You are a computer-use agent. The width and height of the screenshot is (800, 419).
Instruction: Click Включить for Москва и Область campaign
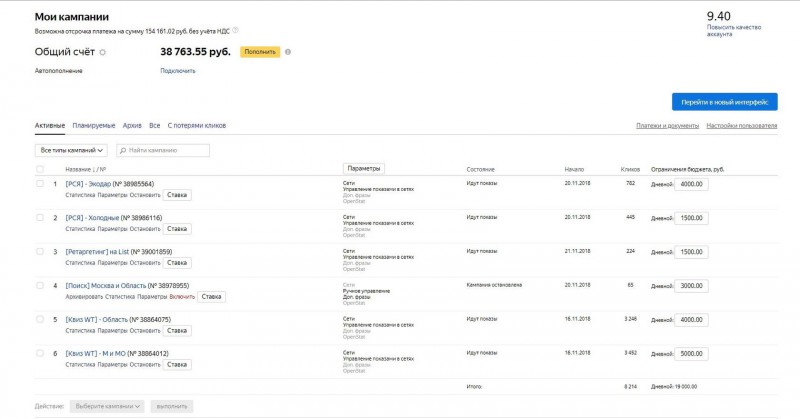pos(182,297)
